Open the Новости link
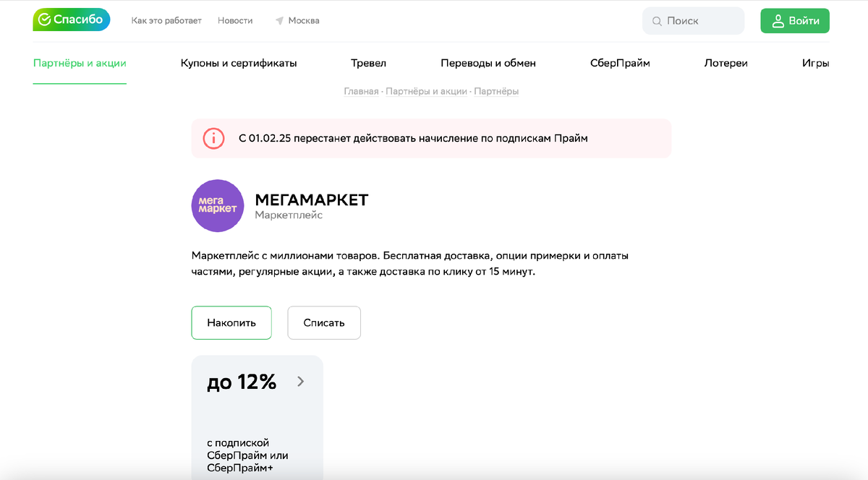Image resolution: width=868 pixels, height=480 pixels. (235, 21)
